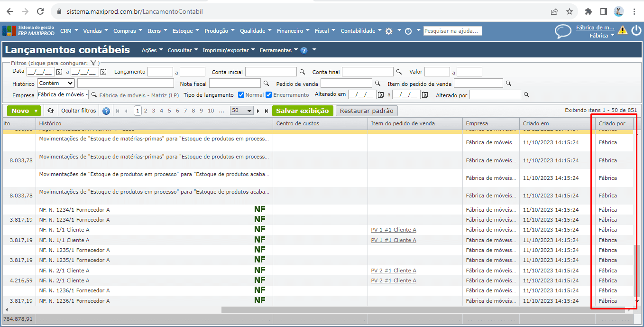Click the power logout icon
Screen dimensions: 644x327
[x=636, y=30]
